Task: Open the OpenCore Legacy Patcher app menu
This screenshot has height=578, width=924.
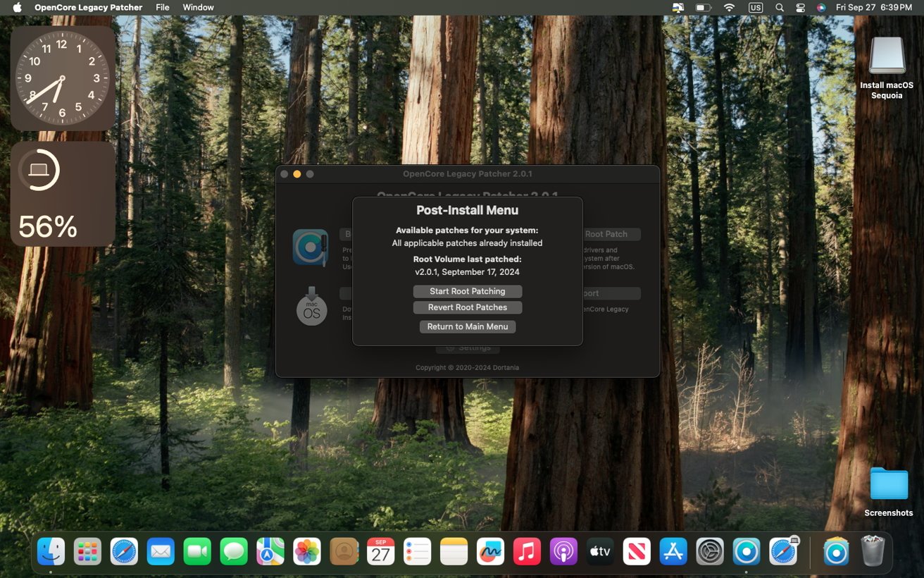Action: (x=88, y=7)
